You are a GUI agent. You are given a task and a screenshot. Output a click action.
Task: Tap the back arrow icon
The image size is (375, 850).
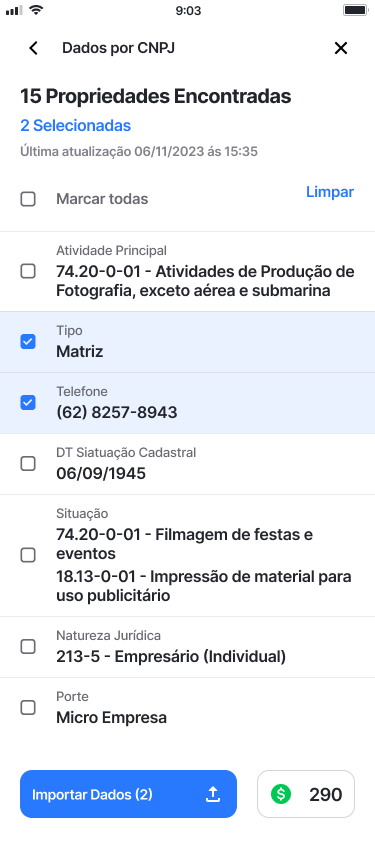(x=34, y=48)
